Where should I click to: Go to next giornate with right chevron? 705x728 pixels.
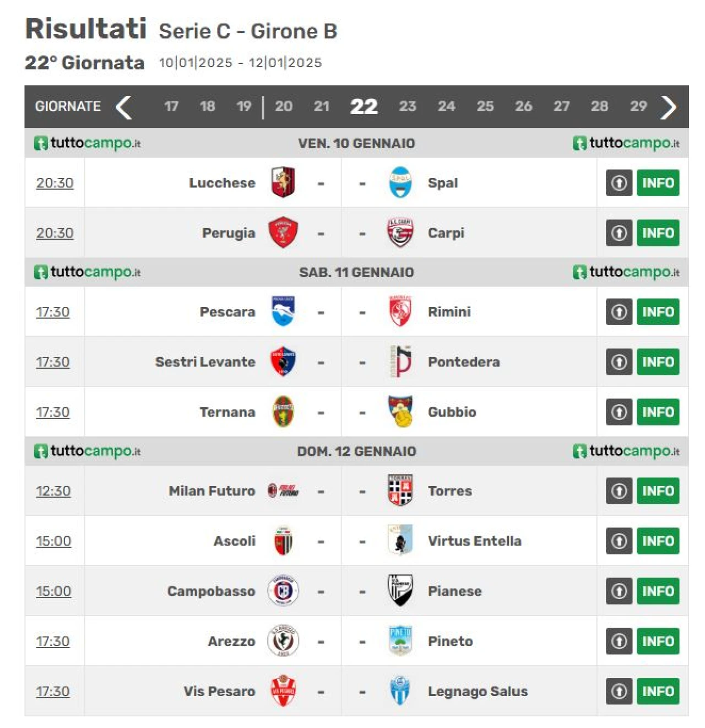point(668,107)
